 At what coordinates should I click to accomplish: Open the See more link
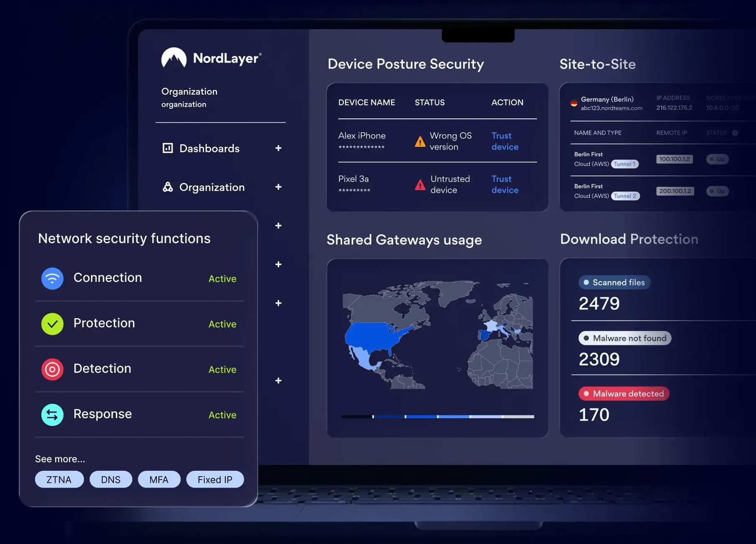(60, 459)
